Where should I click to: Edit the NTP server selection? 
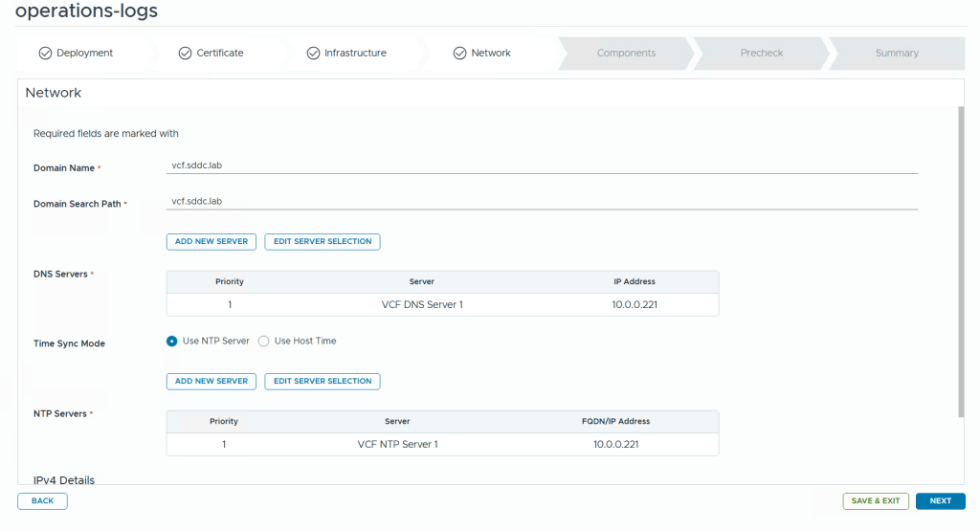coord(323,382)
